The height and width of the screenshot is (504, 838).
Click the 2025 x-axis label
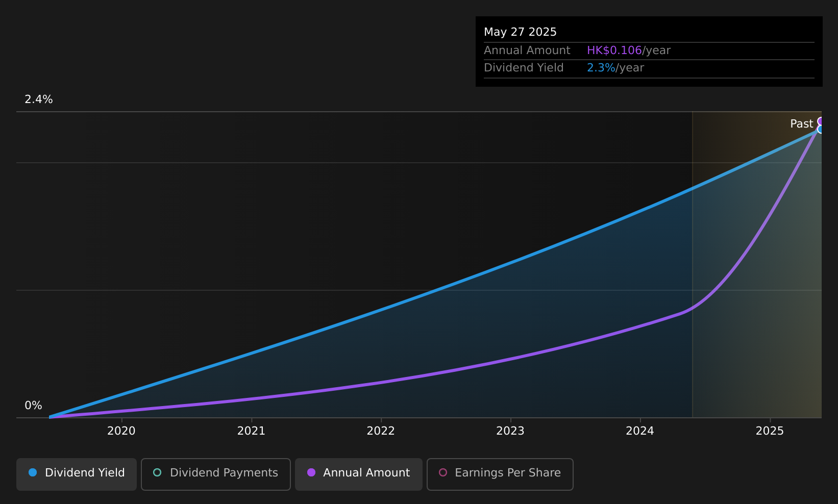[770, 431]
